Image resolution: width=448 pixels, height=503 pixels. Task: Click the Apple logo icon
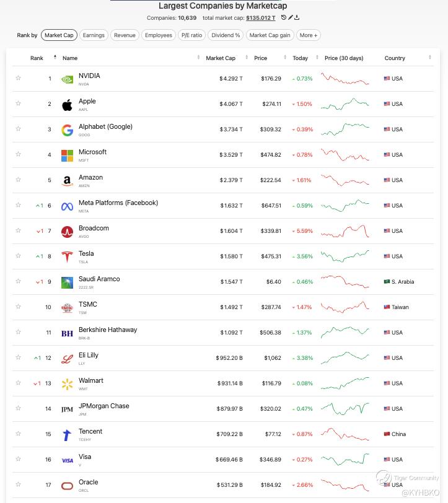[x=67, y=105]
